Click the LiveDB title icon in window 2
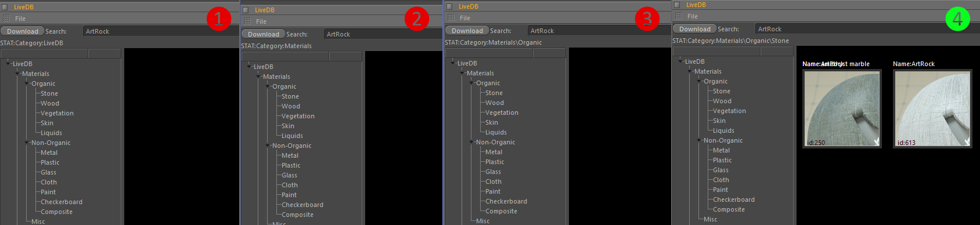The height and width of the screenshot is (225, 980). pos(246,10)
